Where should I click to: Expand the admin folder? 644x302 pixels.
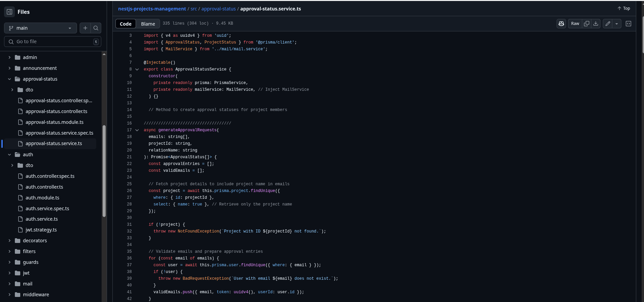point(9,57)
